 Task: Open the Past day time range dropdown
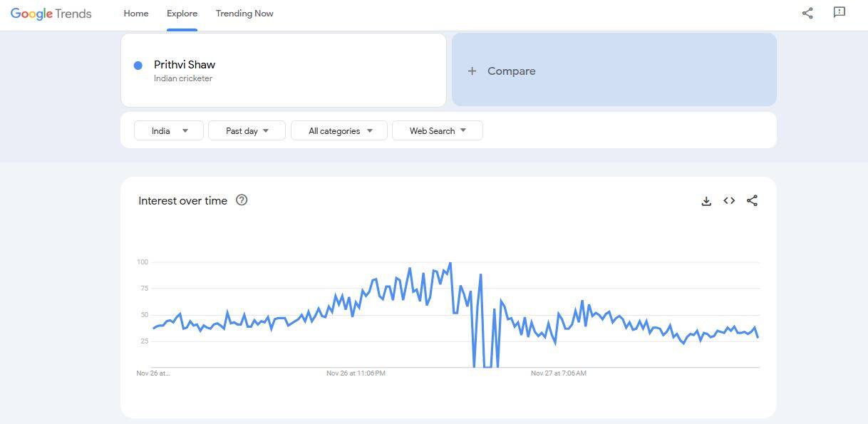point(247,130)
